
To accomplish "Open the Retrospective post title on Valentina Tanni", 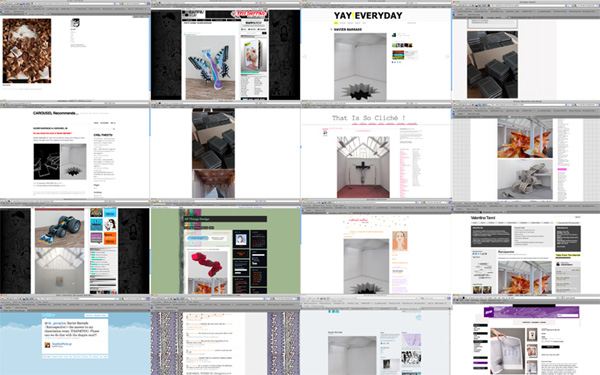I will point(506,252).
